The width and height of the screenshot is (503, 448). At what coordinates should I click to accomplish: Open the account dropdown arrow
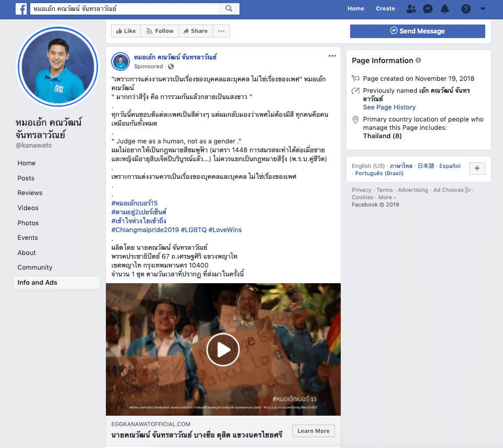[x=483, y=8]
